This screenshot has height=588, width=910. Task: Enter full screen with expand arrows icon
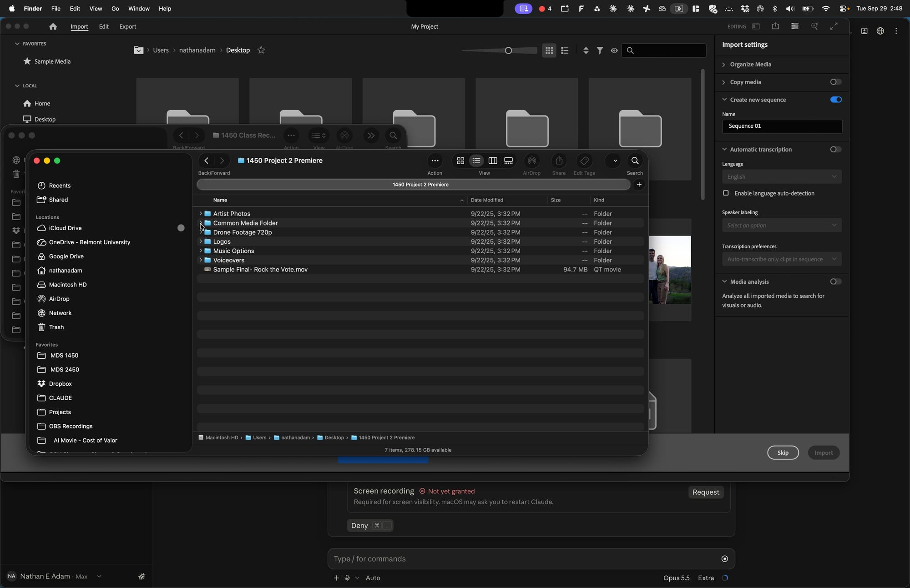834,26
